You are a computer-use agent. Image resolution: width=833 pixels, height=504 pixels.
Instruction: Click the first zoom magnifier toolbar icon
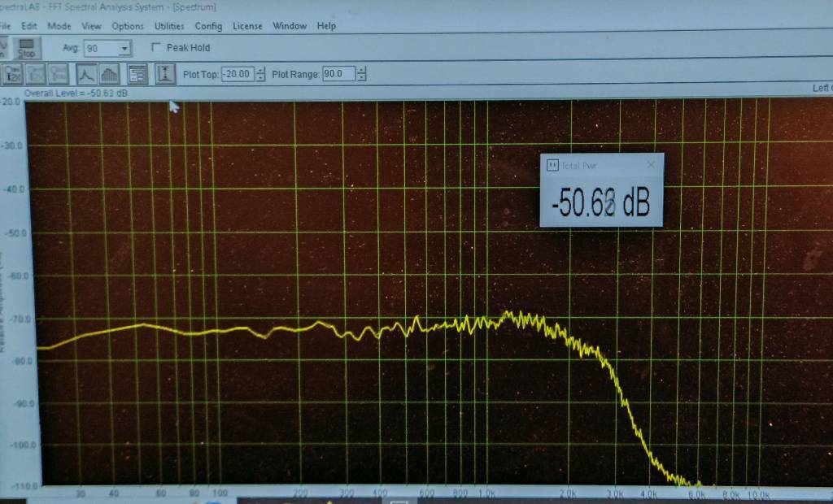tap(14, 74)
